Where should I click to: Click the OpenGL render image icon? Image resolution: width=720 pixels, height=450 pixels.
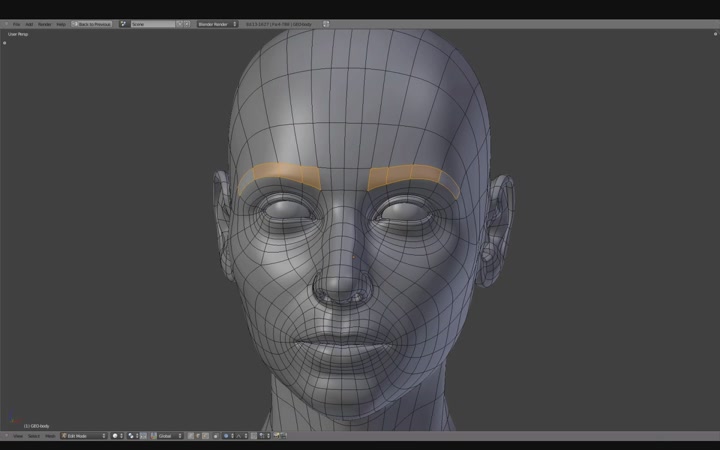click(x=276, y=436)
